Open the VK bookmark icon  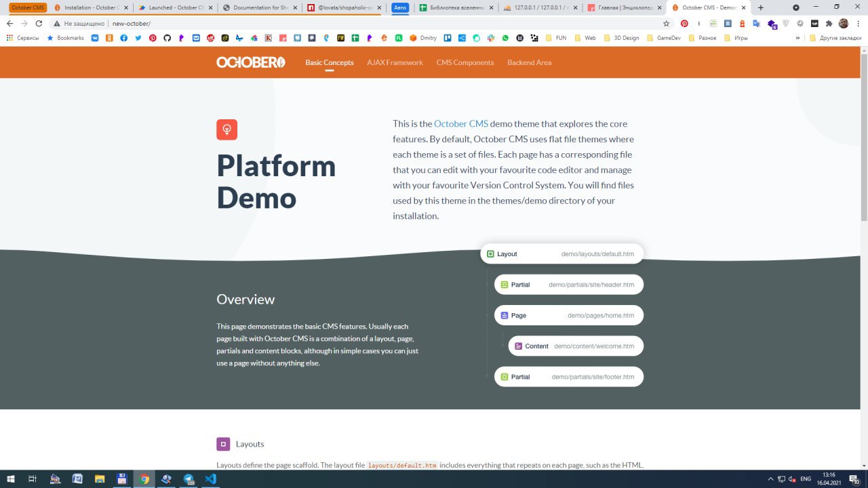94,38
